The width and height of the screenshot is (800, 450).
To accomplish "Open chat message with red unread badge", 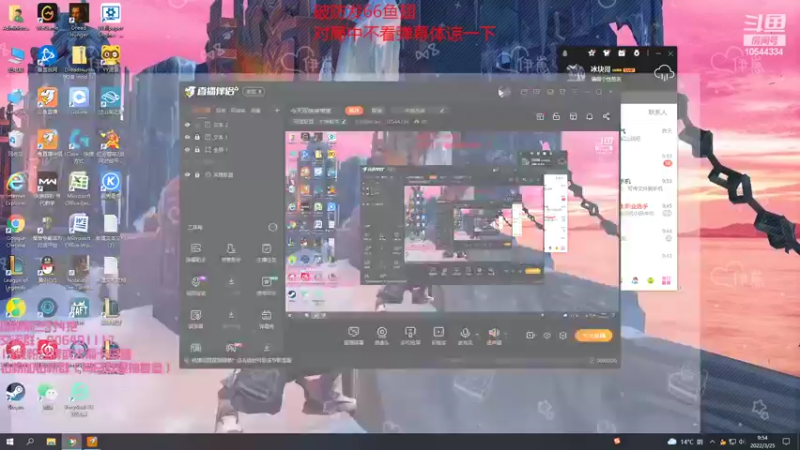I will pos(649,160).
